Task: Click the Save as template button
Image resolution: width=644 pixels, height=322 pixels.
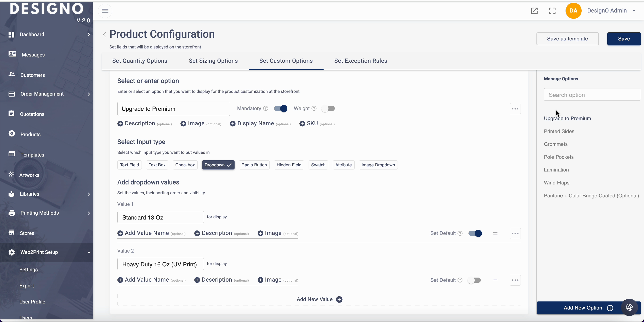Action: (567, 39)
